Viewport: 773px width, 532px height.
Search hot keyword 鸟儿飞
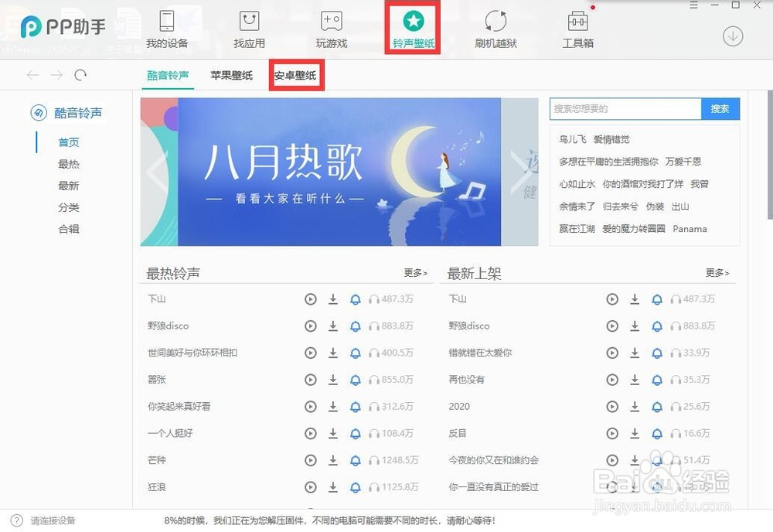572,139
